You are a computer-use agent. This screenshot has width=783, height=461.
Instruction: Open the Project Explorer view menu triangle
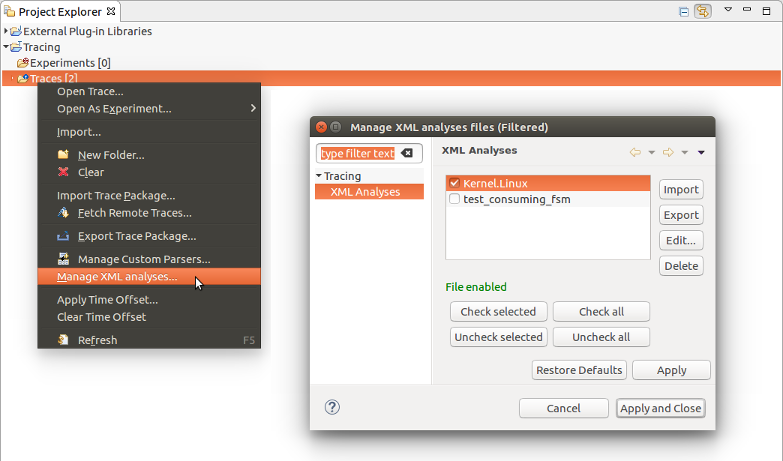(x=729, y=11)
